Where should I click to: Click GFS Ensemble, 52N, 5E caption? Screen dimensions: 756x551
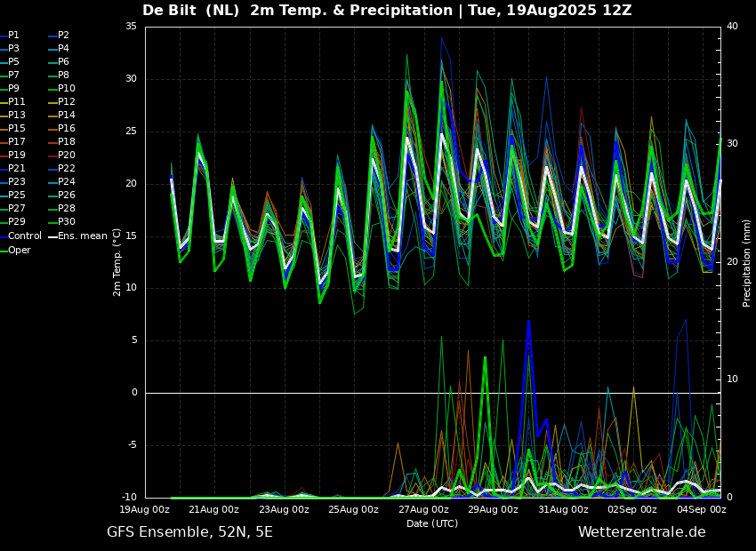190,532
